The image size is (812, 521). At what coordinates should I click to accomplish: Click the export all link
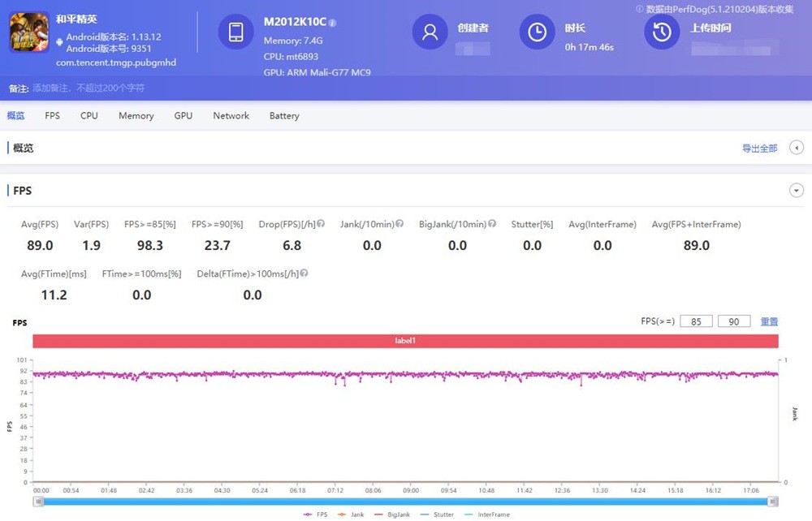pyautogui.click(x=760, y=148)
